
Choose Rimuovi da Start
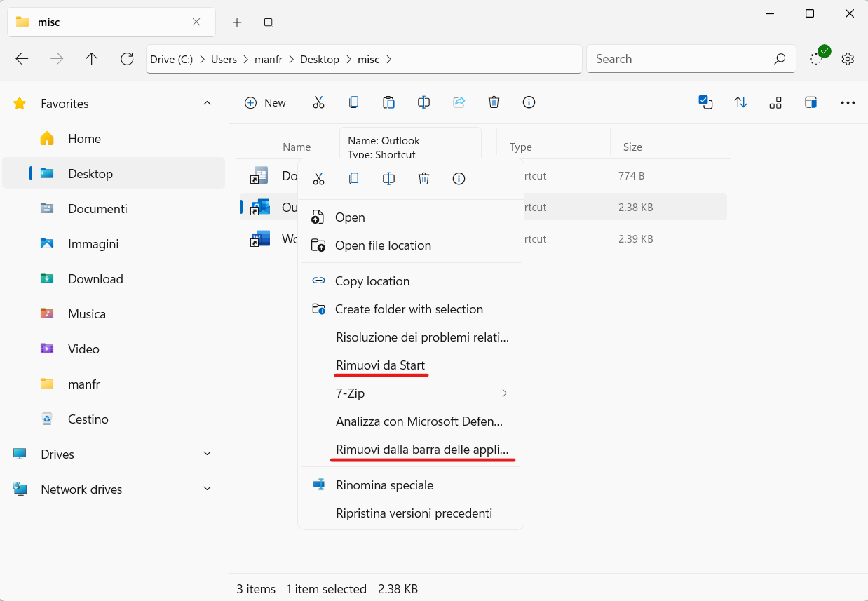tap(411, 365)
